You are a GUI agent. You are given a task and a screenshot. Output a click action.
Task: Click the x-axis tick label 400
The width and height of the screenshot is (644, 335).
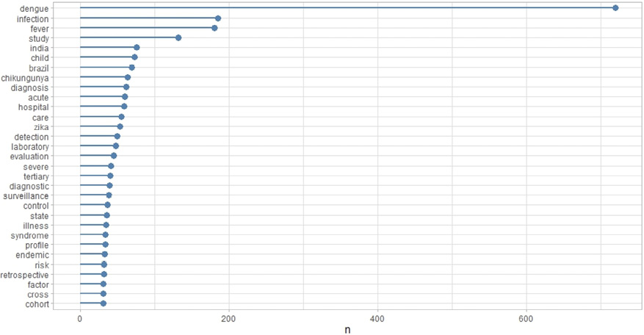click(377, 318)
